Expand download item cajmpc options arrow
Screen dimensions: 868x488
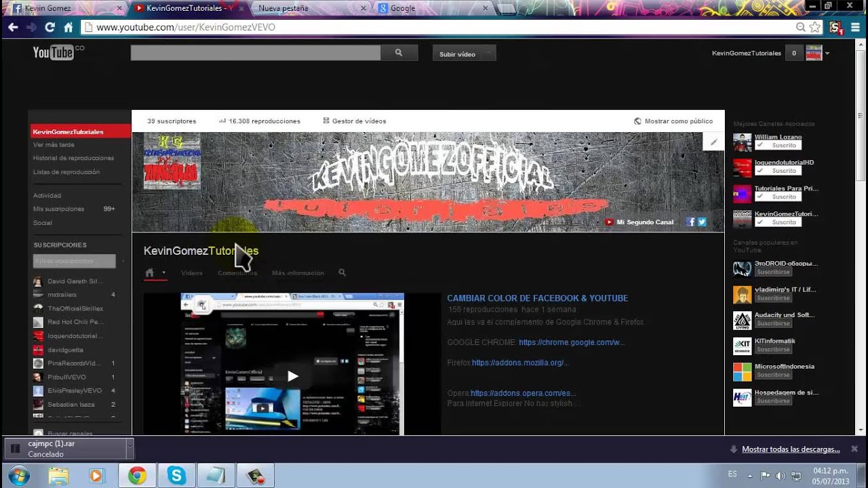click(130, 449)
